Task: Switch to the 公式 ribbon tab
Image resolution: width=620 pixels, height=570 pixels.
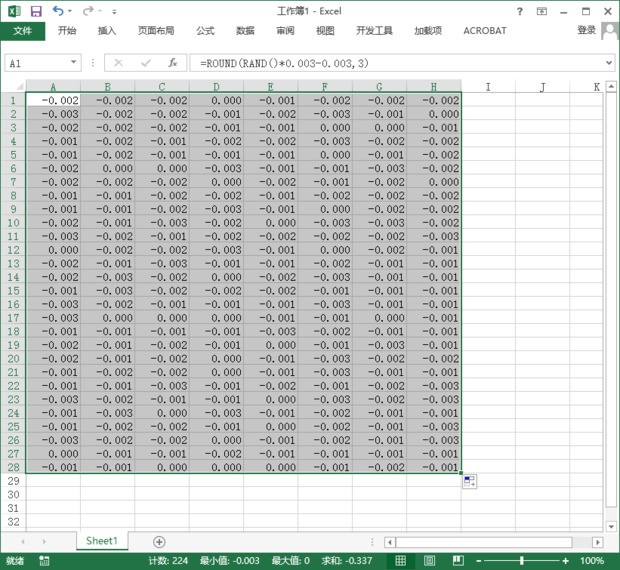Action: click(x=205, y=31)
